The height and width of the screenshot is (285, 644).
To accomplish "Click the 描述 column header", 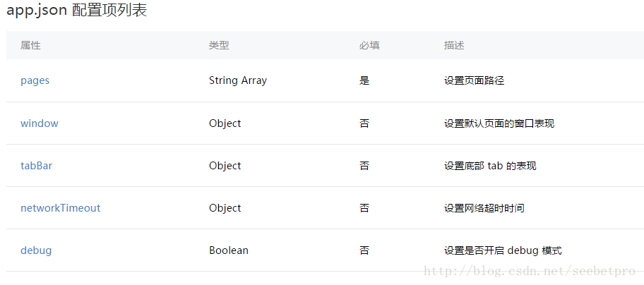I will pyautogui.click(x=454, y=46).
